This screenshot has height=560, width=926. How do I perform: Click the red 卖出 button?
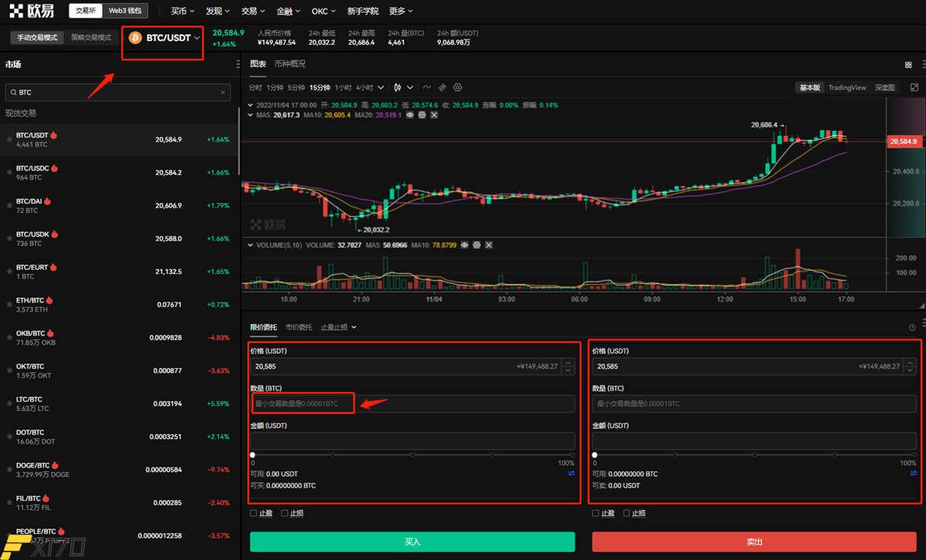click(x=755, y=541)
